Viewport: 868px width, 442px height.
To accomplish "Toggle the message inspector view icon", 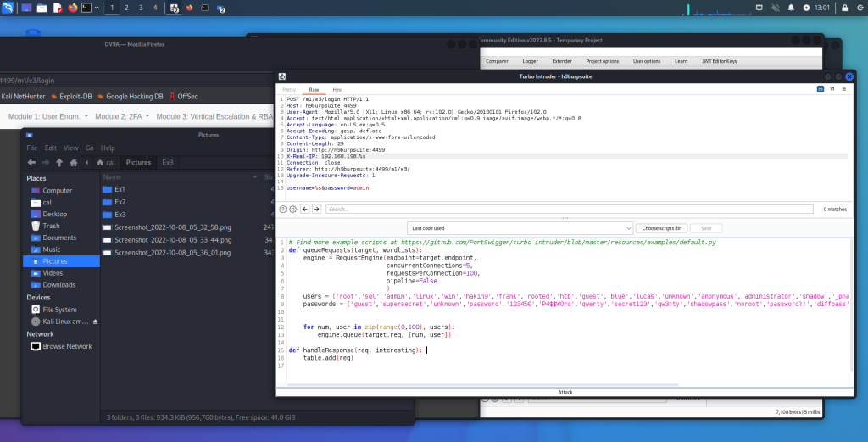I will [821, 88].
